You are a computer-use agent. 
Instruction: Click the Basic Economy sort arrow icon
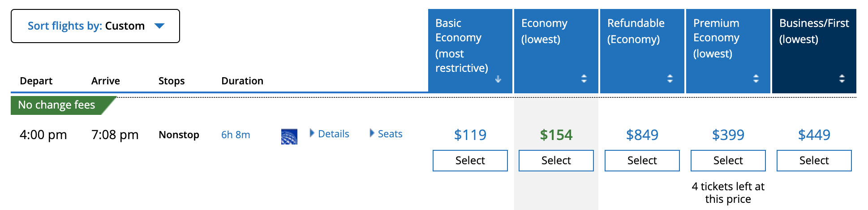click(498, 79)
